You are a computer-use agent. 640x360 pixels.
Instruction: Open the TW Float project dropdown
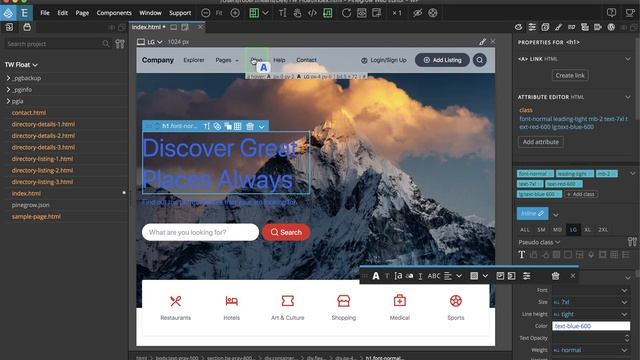[21, 65]
